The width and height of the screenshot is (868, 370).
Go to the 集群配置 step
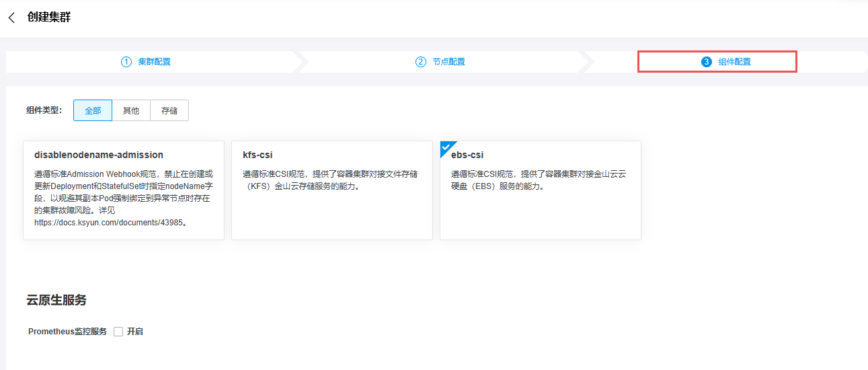point(154,62)
